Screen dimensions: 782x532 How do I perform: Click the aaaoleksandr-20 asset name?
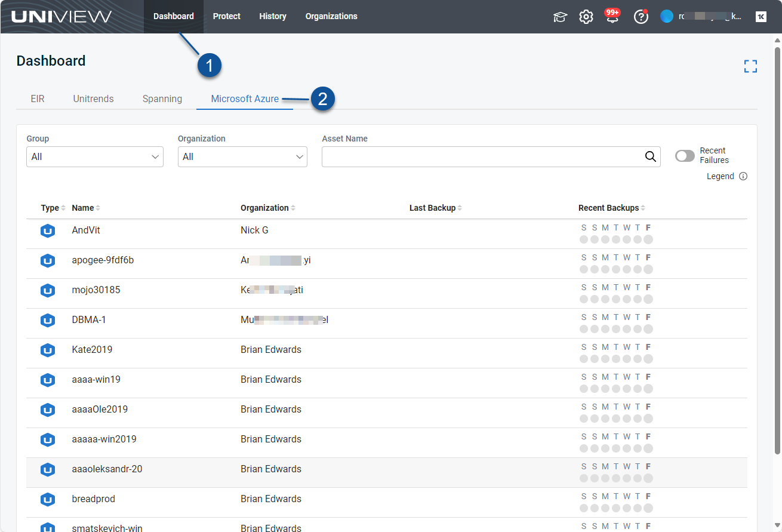pos(107,469)
